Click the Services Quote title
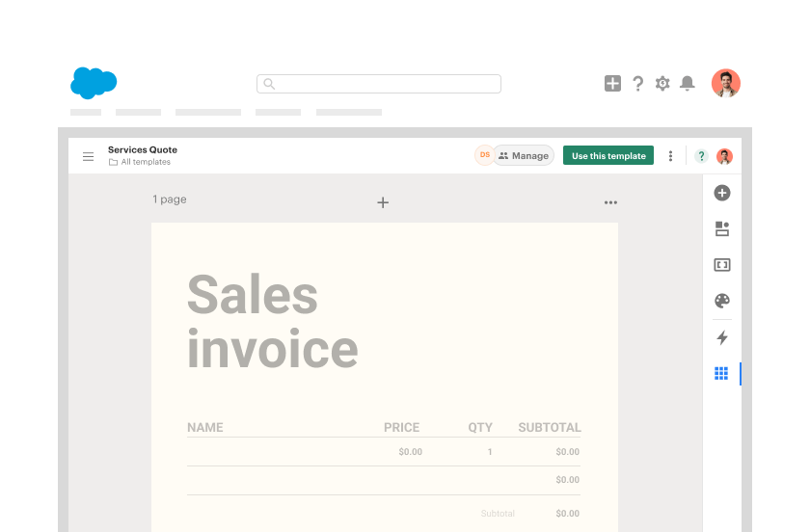 coord(143,149)
